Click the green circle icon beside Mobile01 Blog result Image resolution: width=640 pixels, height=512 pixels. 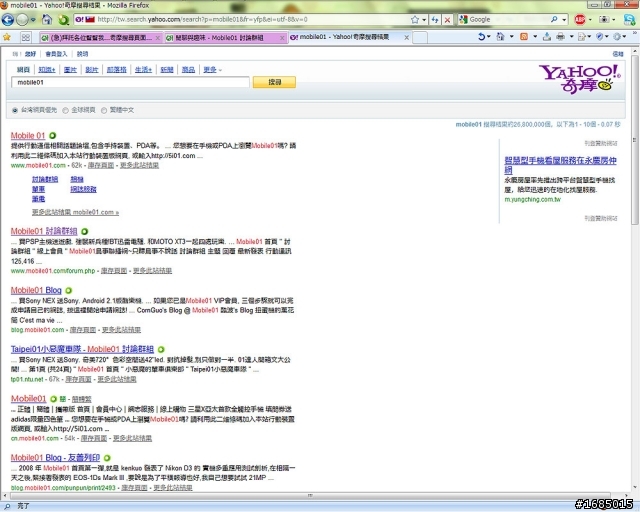point(69,290)
